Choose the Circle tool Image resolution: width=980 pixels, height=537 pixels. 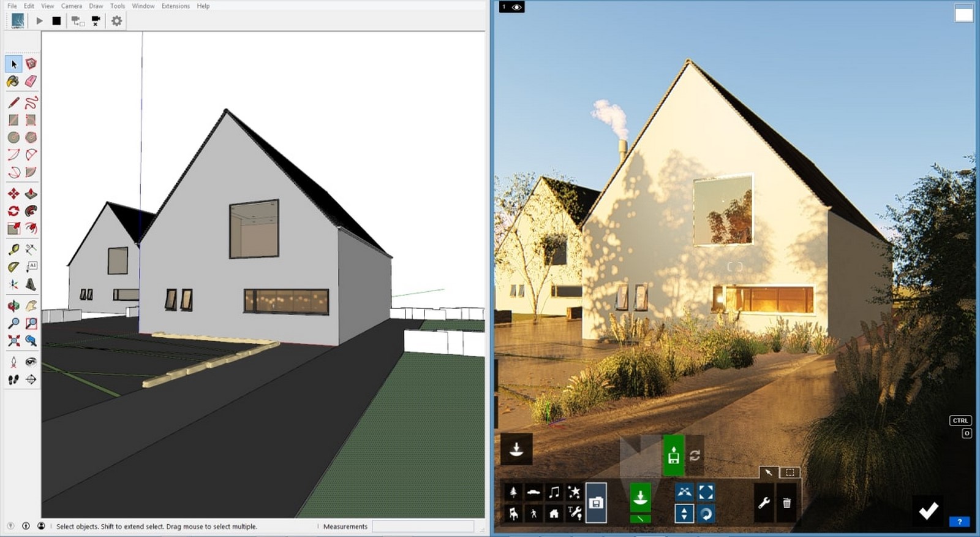click(x=13, y=137)
